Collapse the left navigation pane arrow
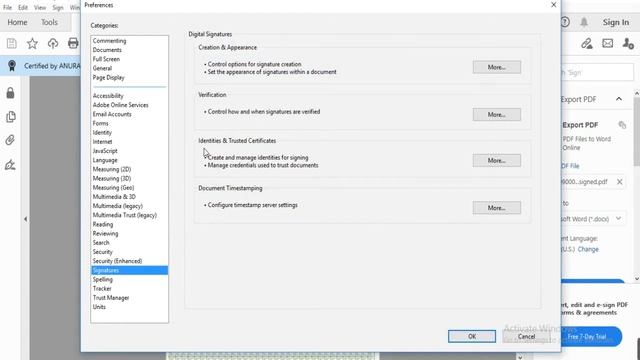640x360 pixels. tap(25, 219)
